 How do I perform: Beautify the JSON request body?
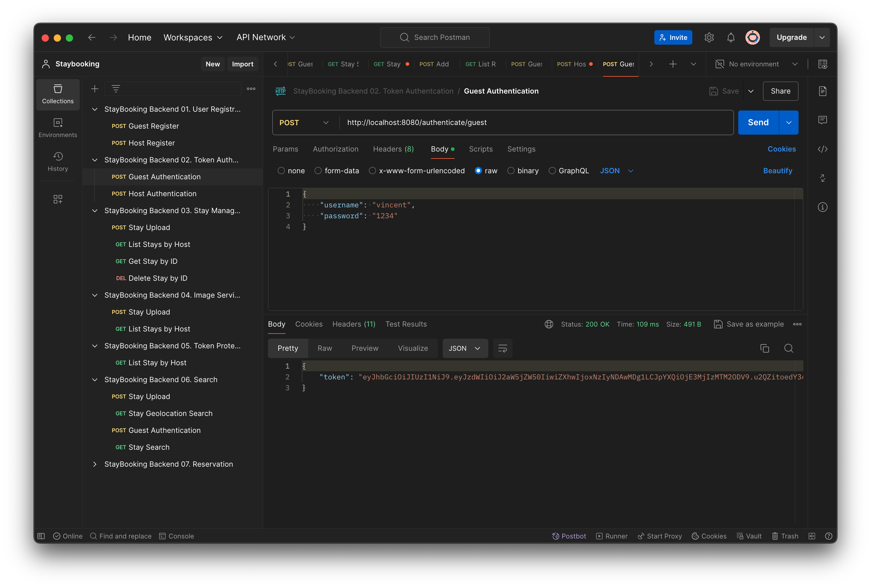777,171
